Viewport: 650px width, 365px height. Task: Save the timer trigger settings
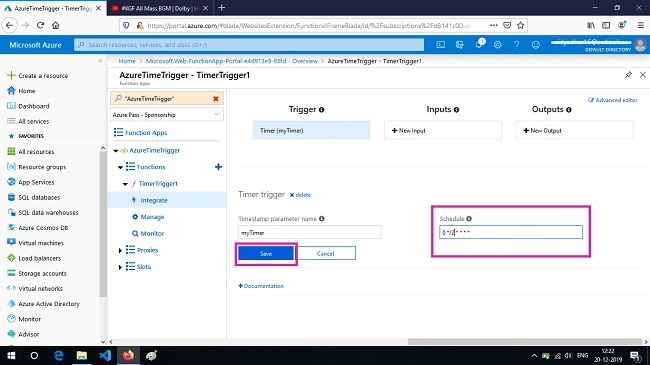266,253
